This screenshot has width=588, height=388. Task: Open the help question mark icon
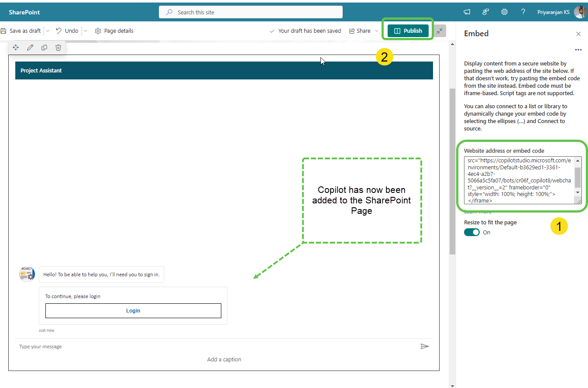point(523,12)
